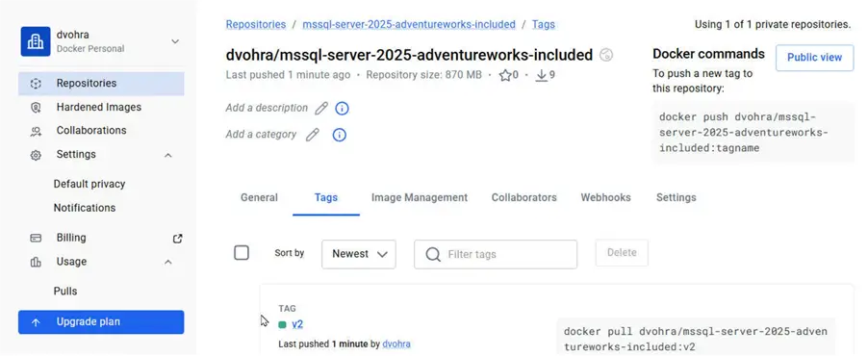
Task: Click the Usage chart icon
Action: 36,262
